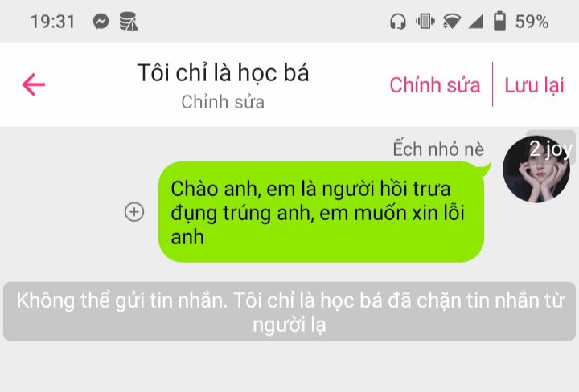Tap the pink back arrow
The image size is (579, 392).
click(x=34, y=84)
